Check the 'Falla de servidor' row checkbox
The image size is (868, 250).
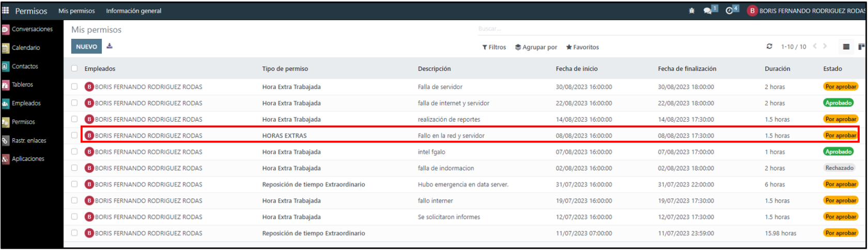pos(74,87)
